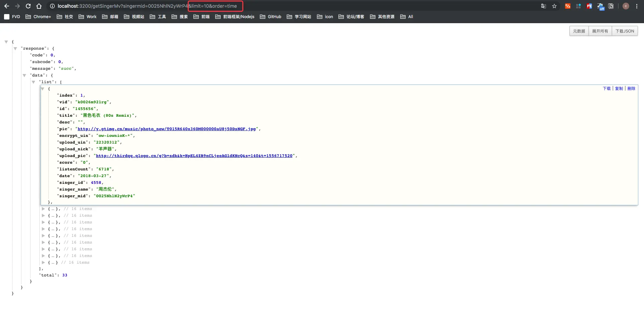Collapse the "data" object

tap(24, 75)
